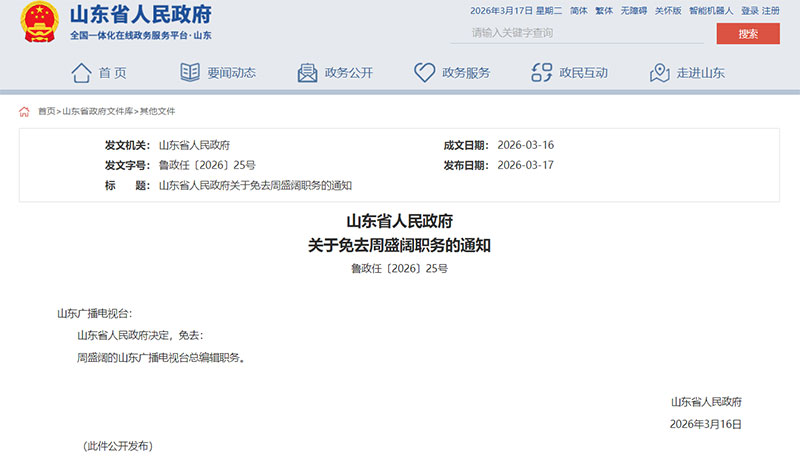Go to 其他文件 in the breadcrumb
Screen dimensions: 800x456
tap(157, 111)
